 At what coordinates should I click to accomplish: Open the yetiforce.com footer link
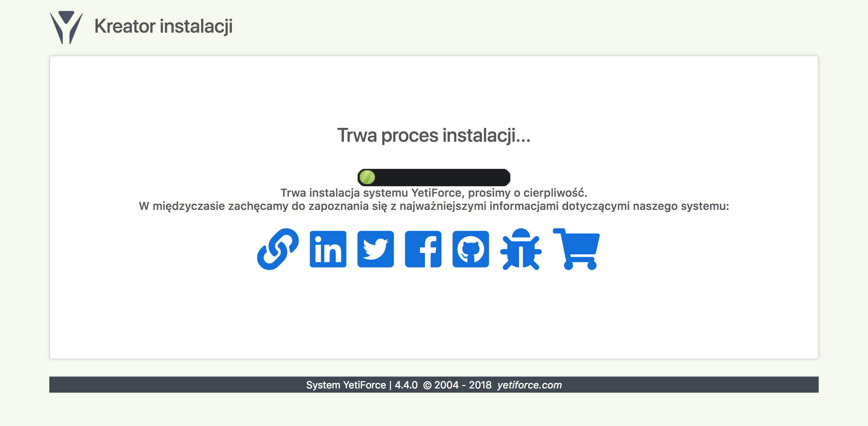click(529, 385)
